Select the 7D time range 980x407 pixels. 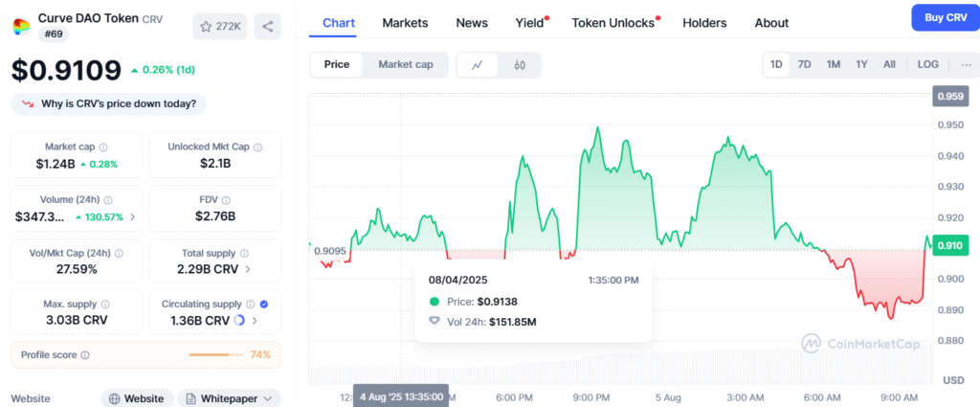pyautogui.click(x=804, y=64)
